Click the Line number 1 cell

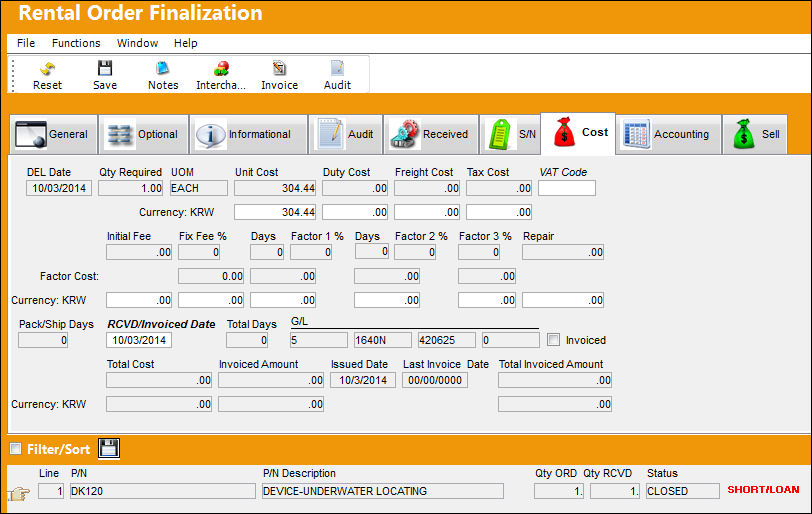51,491
